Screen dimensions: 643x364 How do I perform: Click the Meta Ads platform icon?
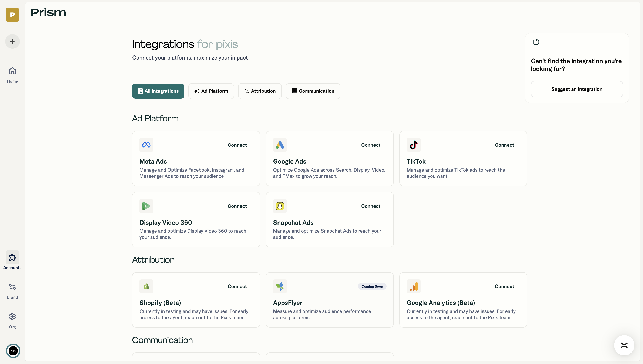pos(146,145)
